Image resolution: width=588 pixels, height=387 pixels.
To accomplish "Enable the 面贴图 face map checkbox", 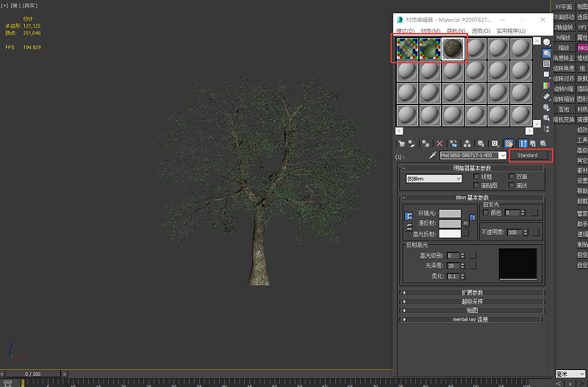I will (476, 185).
